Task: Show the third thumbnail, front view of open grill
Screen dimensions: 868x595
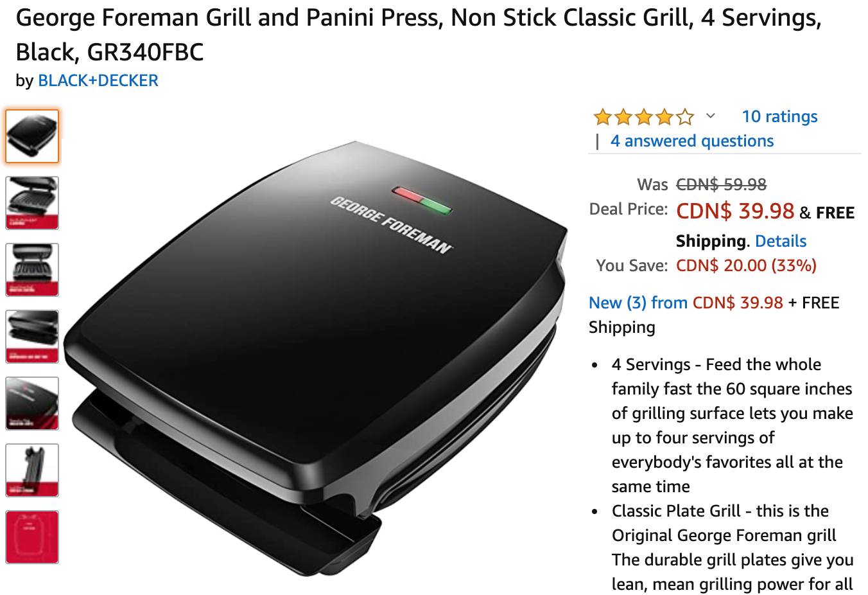Action: point(32,270)
